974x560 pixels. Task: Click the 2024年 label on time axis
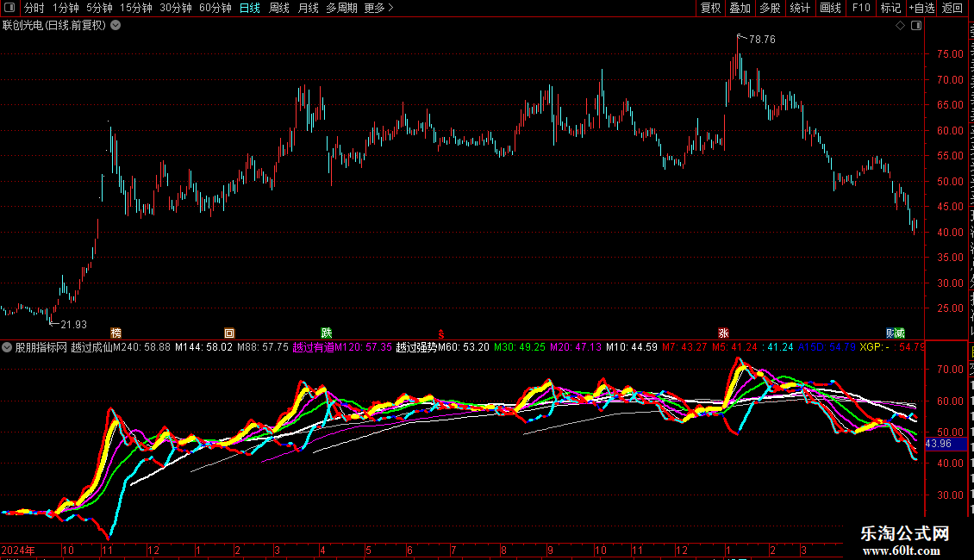pyautogui.click(x=18, y=550)
